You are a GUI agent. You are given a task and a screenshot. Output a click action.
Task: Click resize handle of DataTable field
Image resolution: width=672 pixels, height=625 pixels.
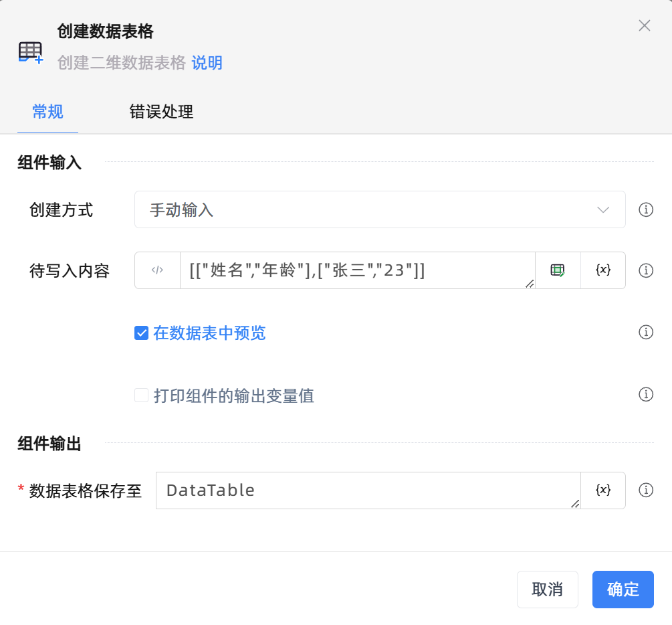575,504
